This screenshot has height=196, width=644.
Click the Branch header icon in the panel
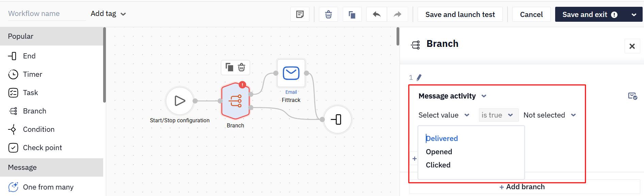416,45
